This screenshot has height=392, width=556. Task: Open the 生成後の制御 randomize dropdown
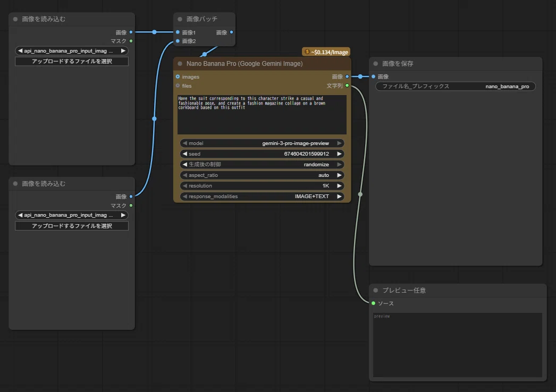(262, 165)
